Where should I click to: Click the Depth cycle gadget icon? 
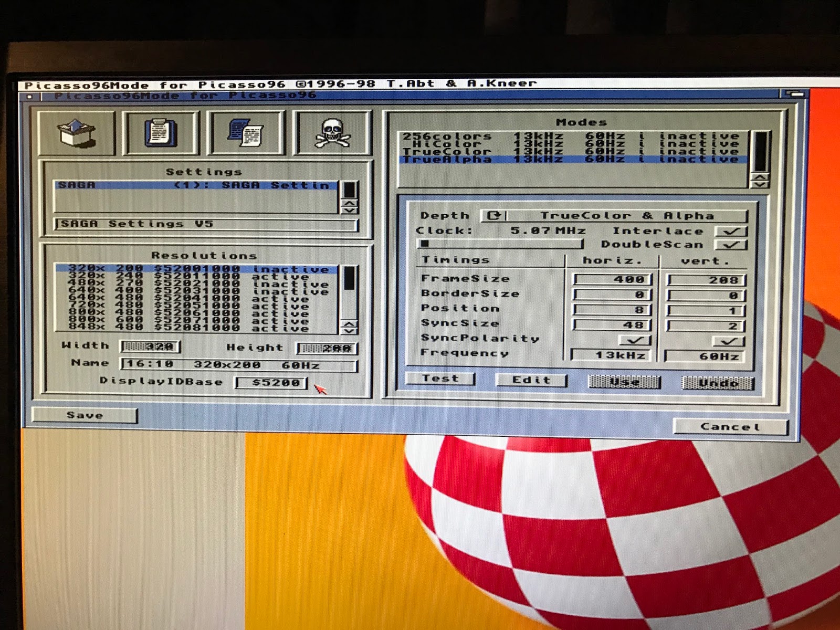coord(494,216)
